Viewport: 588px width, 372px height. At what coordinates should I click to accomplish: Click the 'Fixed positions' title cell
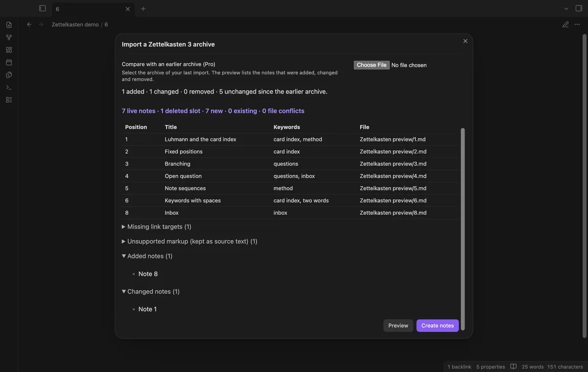184,152
